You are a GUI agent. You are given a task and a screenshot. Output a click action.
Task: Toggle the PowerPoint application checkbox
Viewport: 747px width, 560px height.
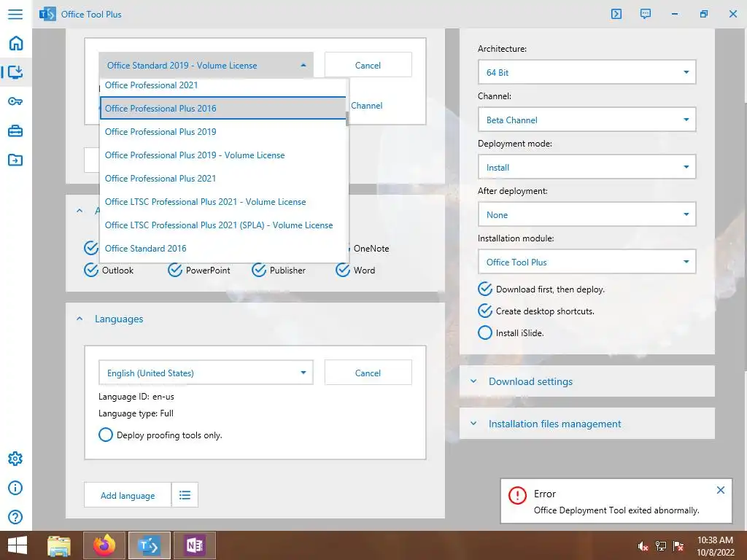175,270
